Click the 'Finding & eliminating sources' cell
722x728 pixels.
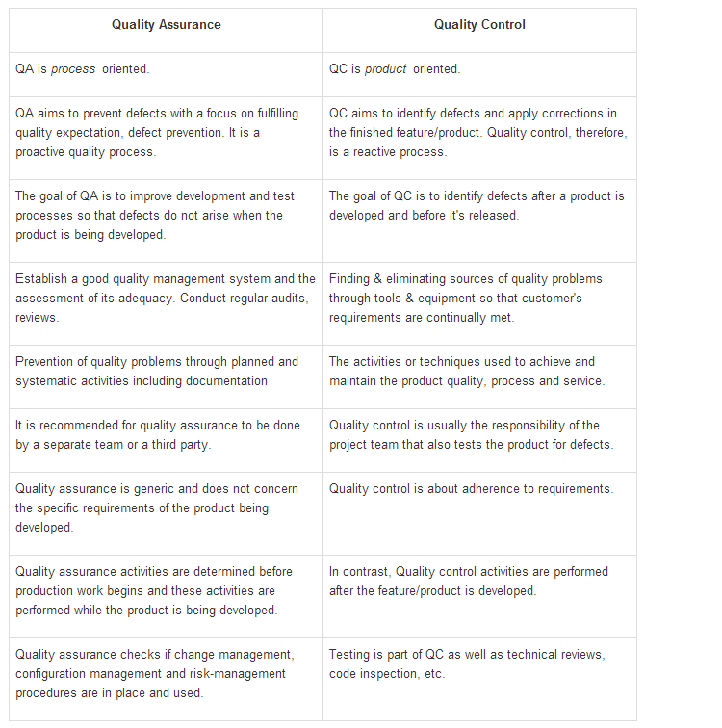coord(479,299)
